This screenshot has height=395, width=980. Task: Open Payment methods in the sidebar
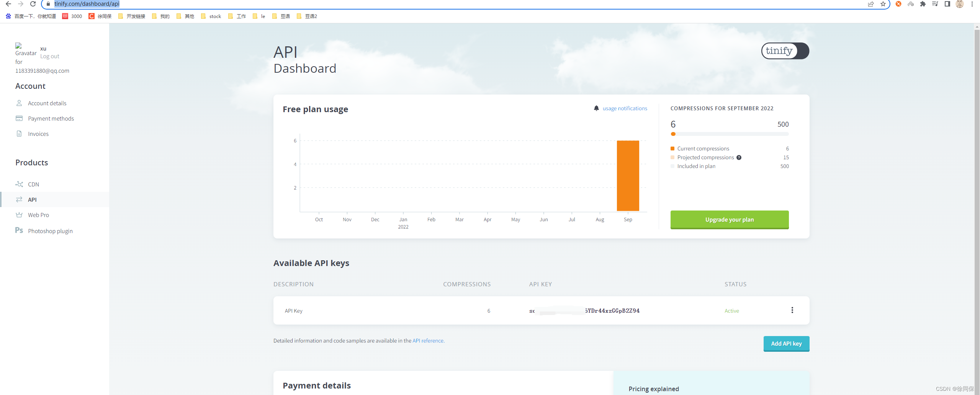point(51,119)
